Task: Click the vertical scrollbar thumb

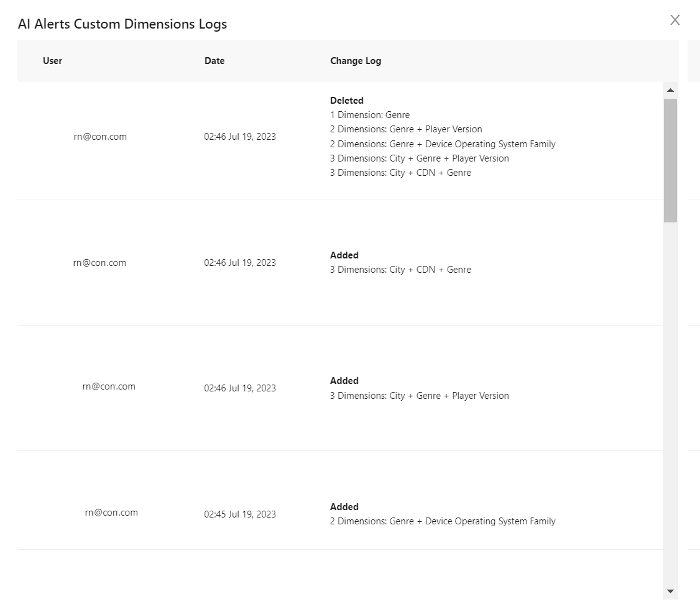Action: click(x=670, y=160)
